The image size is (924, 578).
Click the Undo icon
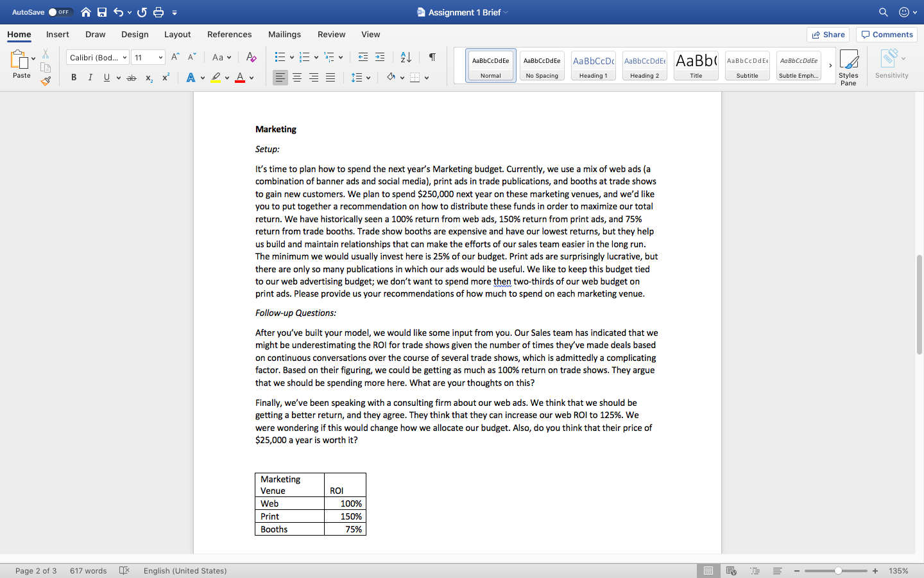click(x=119, y=12)
